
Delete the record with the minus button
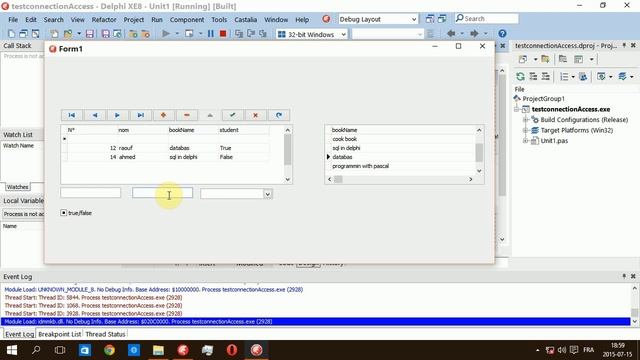coord(187,115)
